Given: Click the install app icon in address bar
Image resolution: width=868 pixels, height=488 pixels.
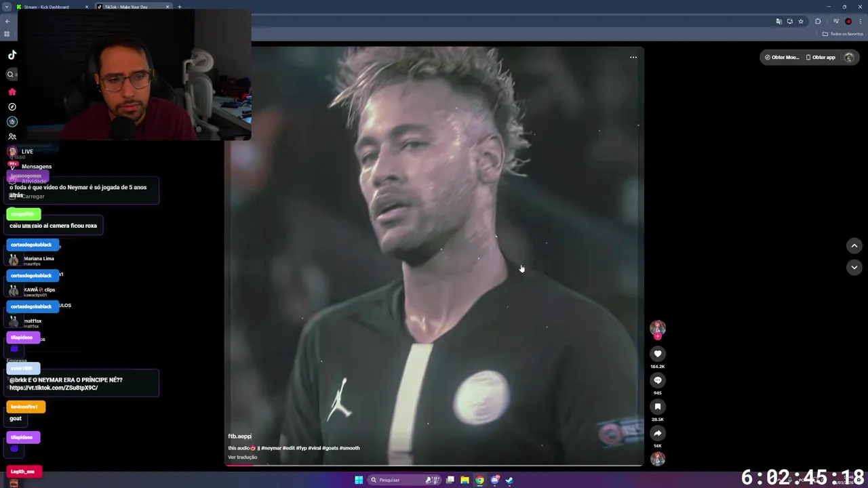Looking at the screenshot, I should (789, 21).
